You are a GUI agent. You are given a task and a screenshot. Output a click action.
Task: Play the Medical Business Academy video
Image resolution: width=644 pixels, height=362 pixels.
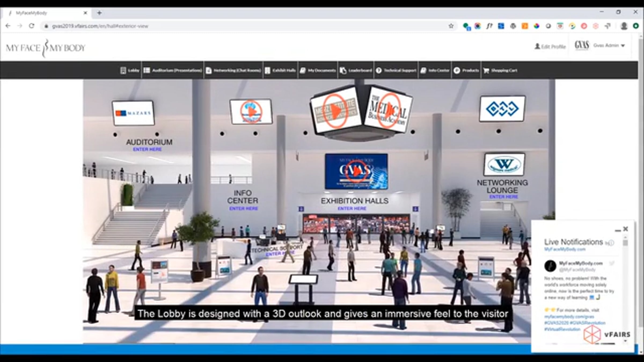click(389, 110)
